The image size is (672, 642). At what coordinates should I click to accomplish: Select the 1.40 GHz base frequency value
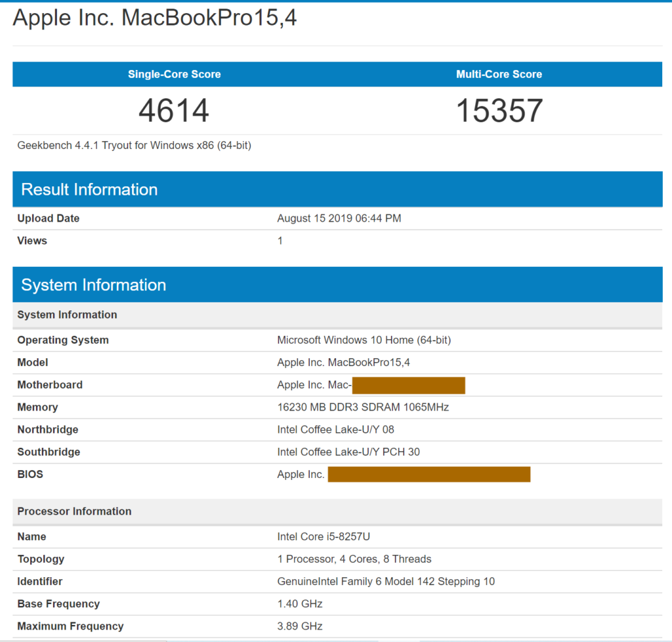coord(299,604)
